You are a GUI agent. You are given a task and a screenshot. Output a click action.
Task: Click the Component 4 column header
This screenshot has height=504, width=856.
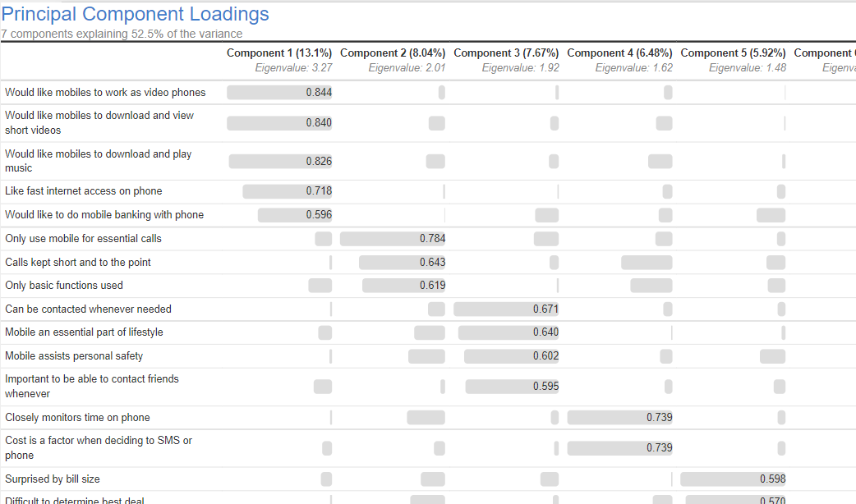(619, 53)
